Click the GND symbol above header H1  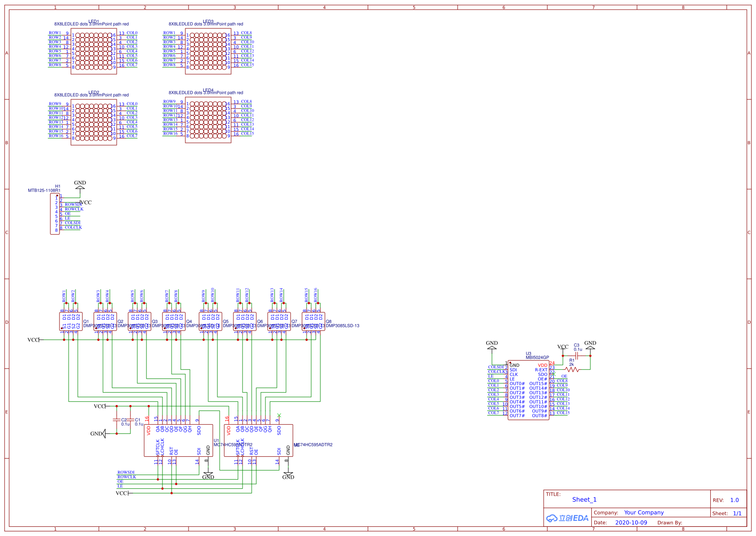(80, 185)
